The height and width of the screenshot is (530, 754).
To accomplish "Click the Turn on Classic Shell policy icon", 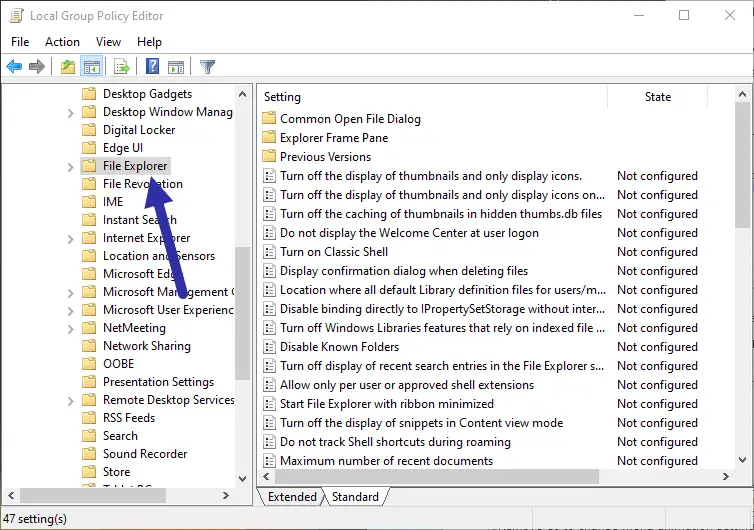I will pos(269,252).
